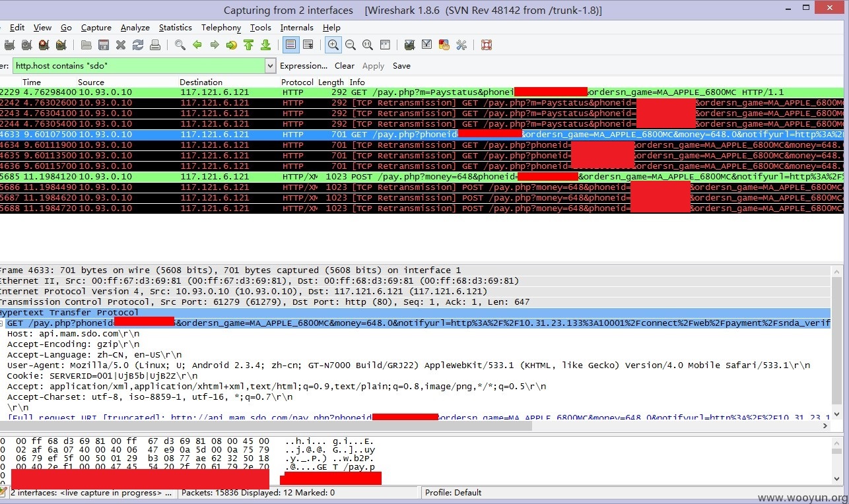Open the Edit menu

point(17,28)
